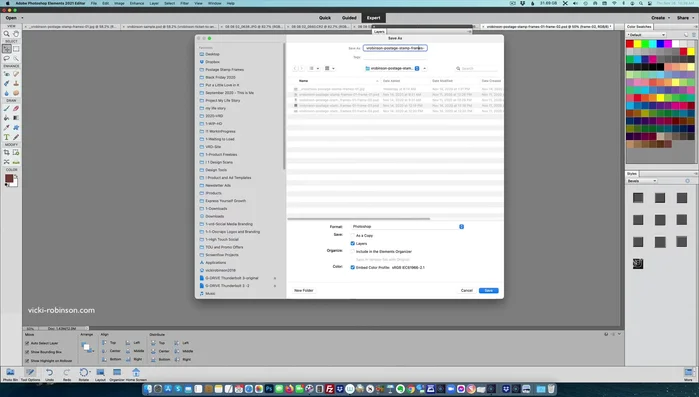The width and height of the screenshot is (699, 397).
Task: Open the grouping options dropdown
Action: pyautogui.click(x=329, y=68)
